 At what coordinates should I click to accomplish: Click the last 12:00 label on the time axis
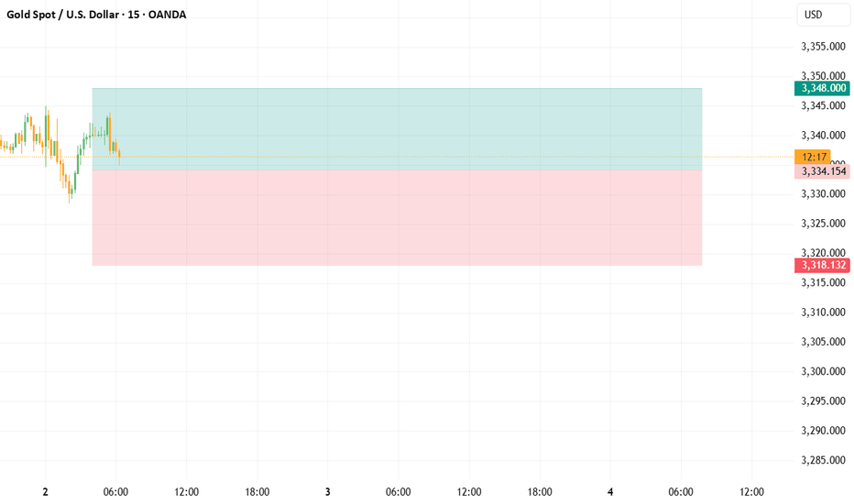click(751, 492)
